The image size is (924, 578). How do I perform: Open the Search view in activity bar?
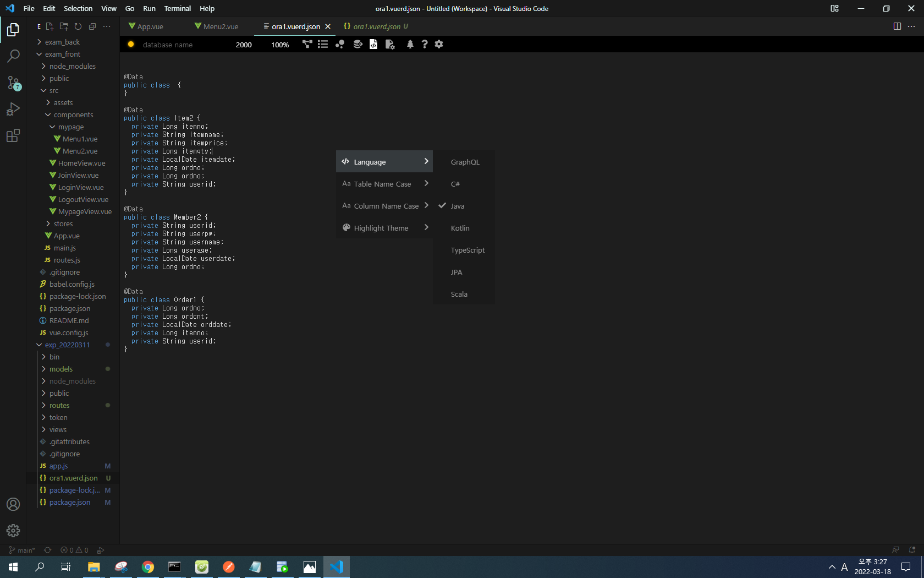(x=13, y=56)
